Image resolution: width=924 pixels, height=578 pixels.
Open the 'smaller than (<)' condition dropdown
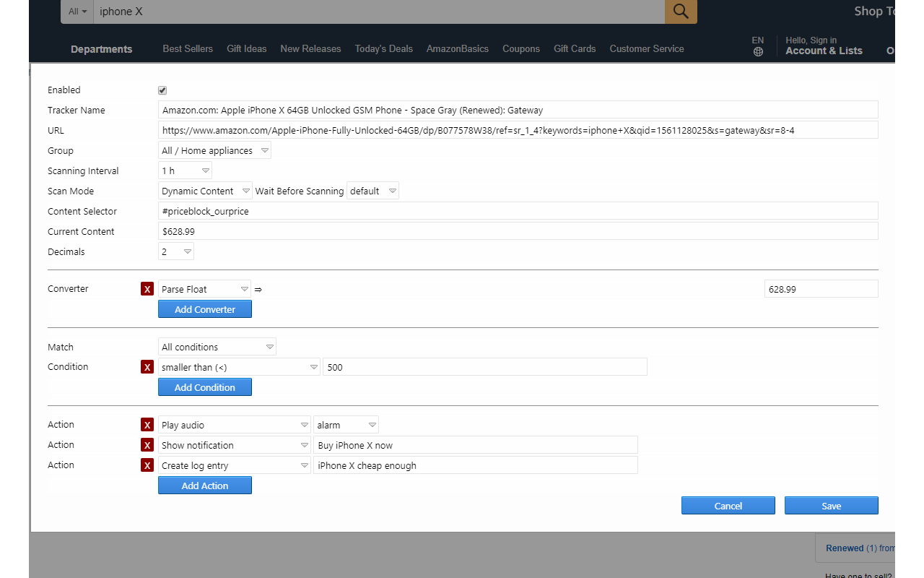(239, 367)
